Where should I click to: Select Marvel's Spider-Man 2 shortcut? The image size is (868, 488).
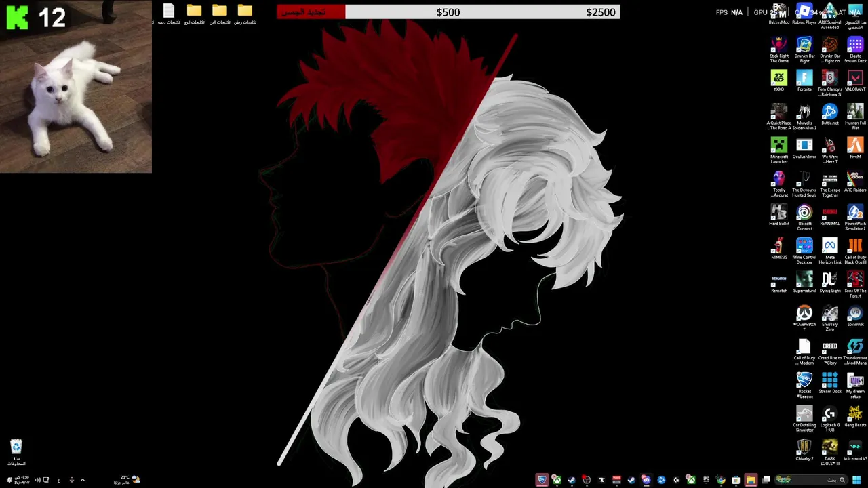pyautogui.click(x=804, y=117)
